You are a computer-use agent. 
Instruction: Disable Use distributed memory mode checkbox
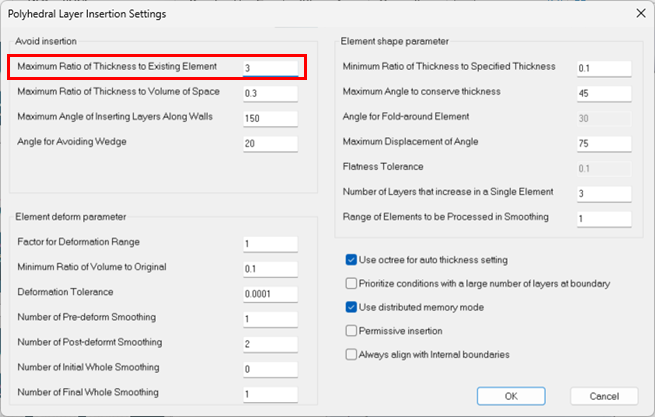351,307
